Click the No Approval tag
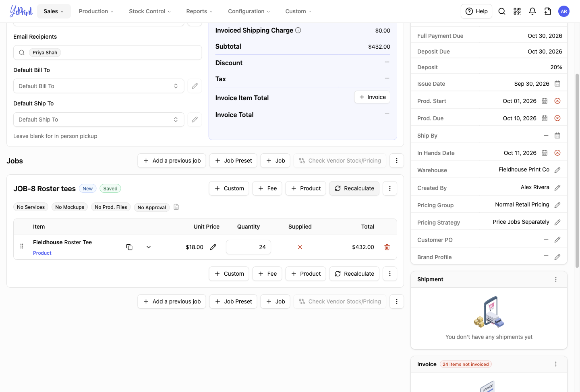Image resolution: width=580 pixels, height=392 pixels. 152,207
